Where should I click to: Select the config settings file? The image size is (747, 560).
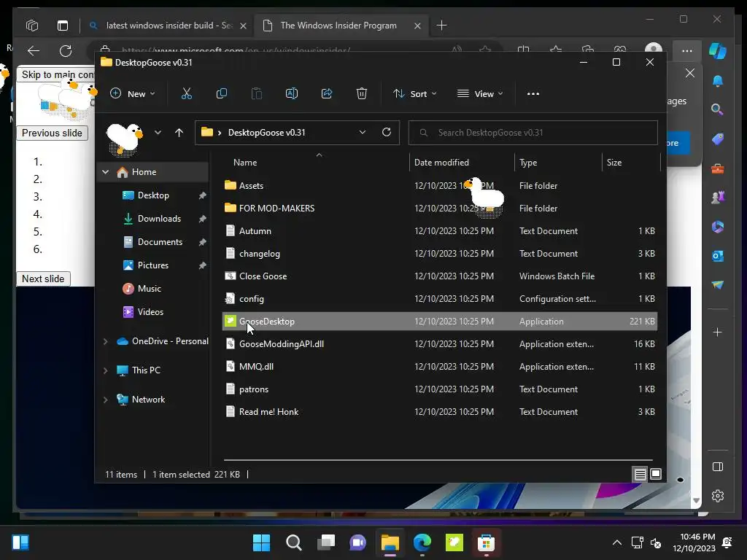click(440, 298)
